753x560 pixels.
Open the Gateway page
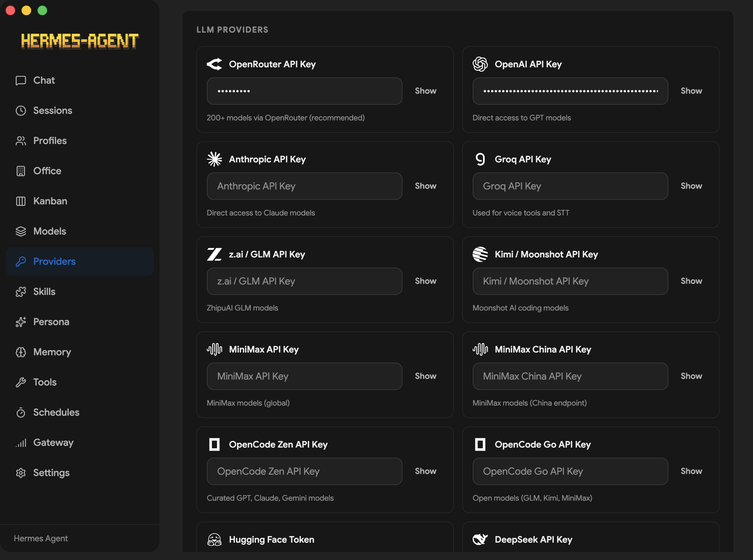(x=80, y=443)
